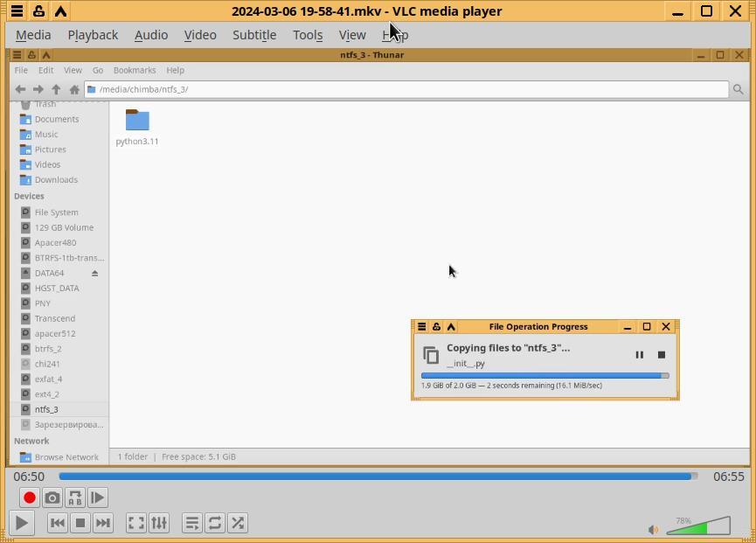Open Thunar Edit menu
This screenshot has width=756, height=543.
click(x=45, y=71)
